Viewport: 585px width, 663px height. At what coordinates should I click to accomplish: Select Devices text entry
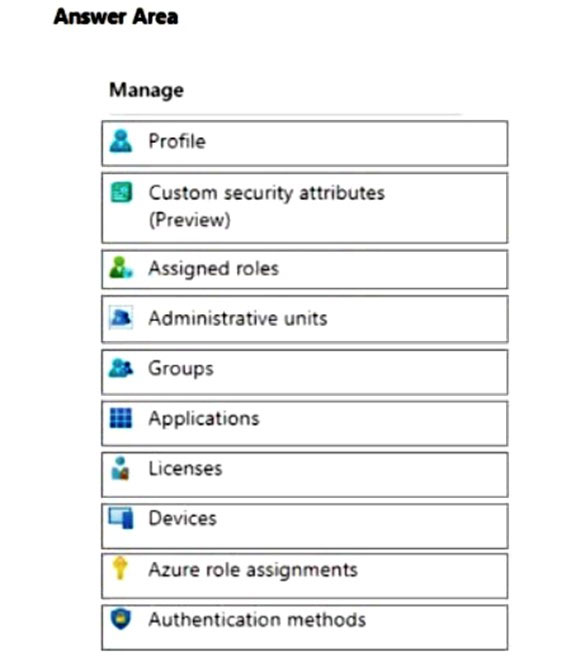point(183,518)
